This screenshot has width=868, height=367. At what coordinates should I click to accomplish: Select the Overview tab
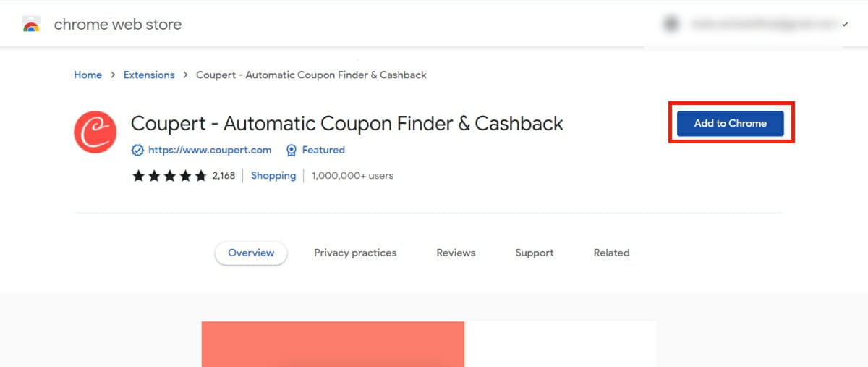coord(251,253)
